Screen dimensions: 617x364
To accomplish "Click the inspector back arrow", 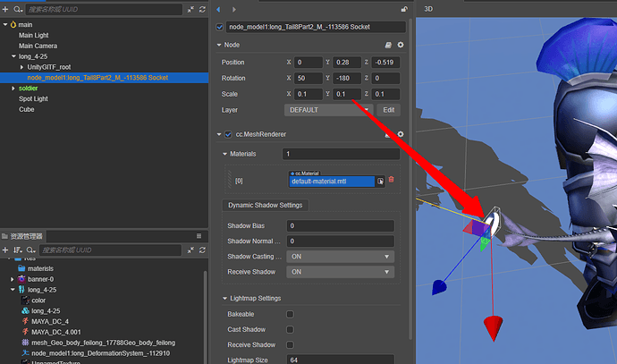I will tap(220, 8).
